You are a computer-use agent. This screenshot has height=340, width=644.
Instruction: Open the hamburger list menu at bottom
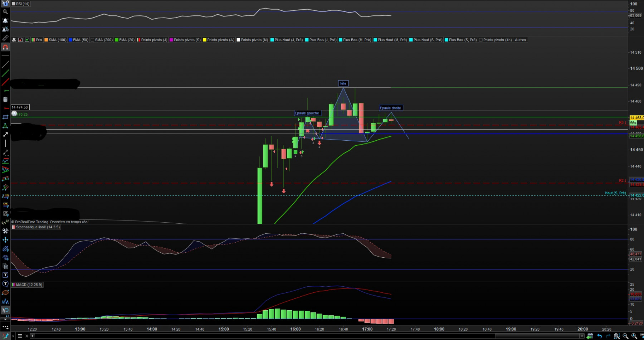(20, 336)
